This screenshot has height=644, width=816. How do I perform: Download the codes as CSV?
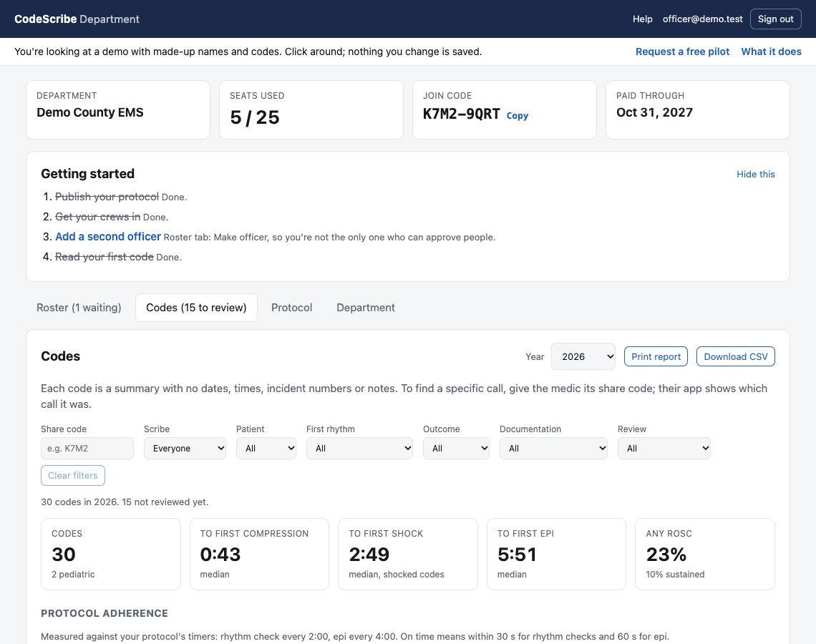click(x=735, y=356)
